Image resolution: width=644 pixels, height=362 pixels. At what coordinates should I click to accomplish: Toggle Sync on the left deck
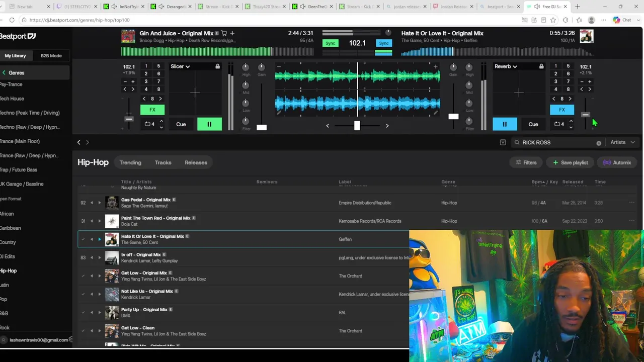coord(330,43)
